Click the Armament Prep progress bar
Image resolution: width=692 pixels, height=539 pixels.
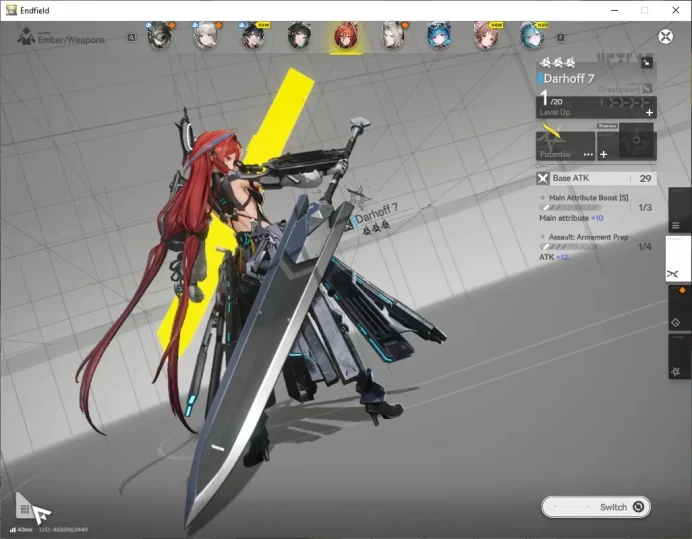(570, 247)
